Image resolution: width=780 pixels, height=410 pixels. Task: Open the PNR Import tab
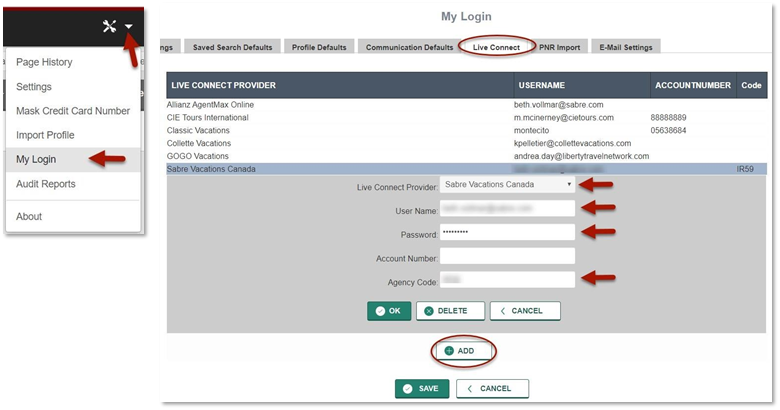(560, 47)
